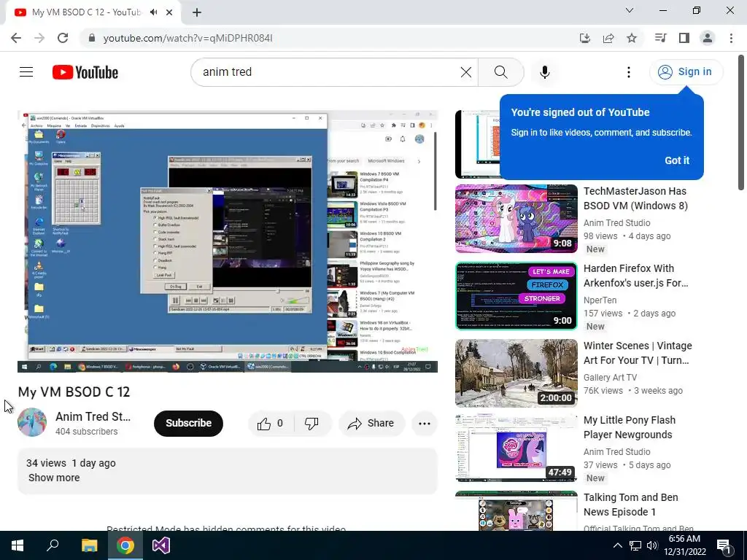This screenshot has width=747, height=560.
Task: Clear the search box with the X icon
Action: (x=466, y=72)
